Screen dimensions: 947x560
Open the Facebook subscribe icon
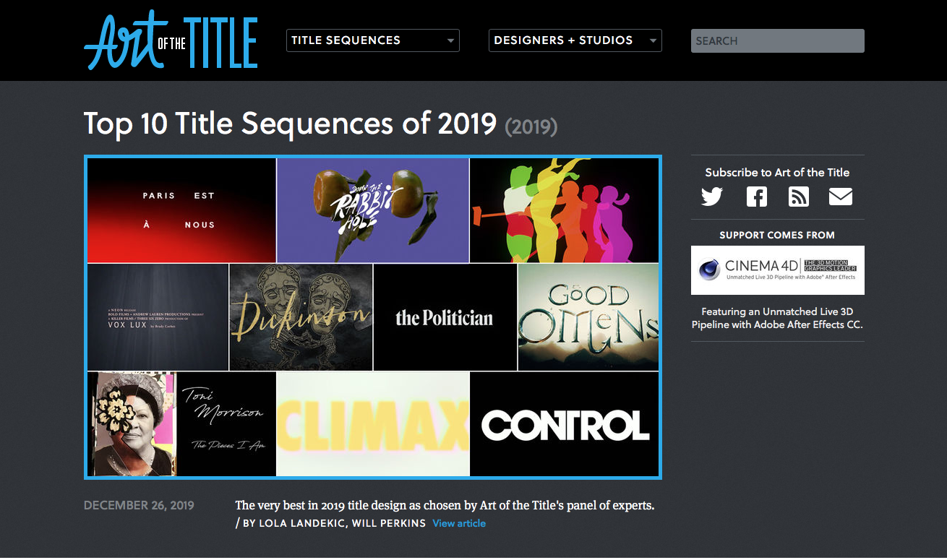[756, 197]
